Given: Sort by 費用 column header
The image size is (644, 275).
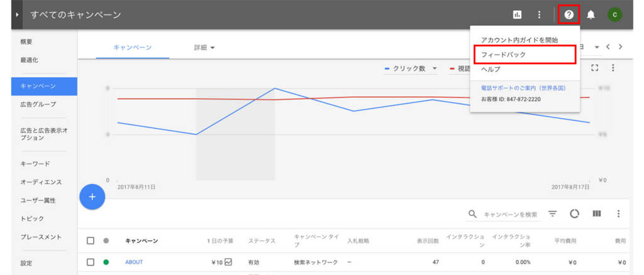Looking at the screenshot, I should 620,241.
